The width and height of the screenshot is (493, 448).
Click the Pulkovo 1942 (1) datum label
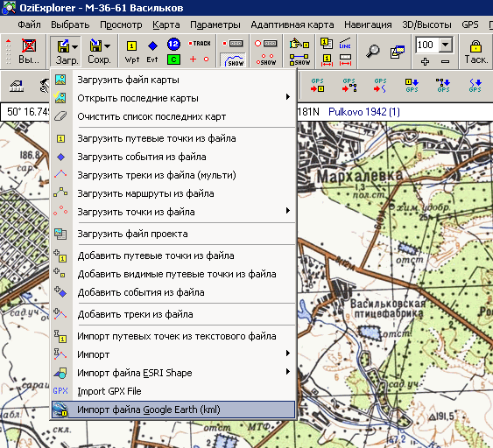(364, 112)
